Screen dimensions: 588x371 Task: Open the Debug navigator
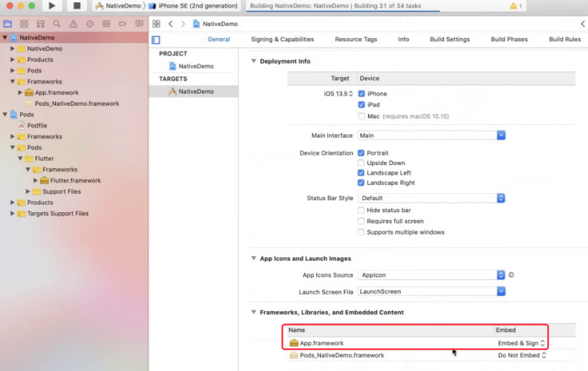coord(106,24)
